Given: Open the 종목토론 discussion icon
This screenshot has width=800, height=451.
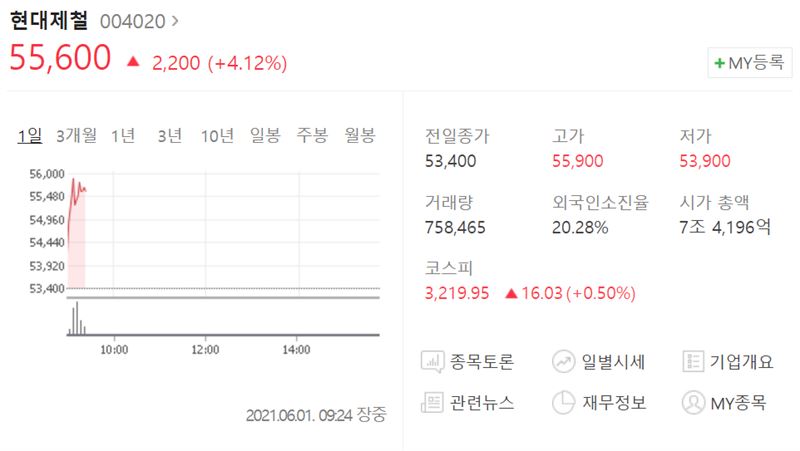Looking at the screenshot, I should click(432, 362).
